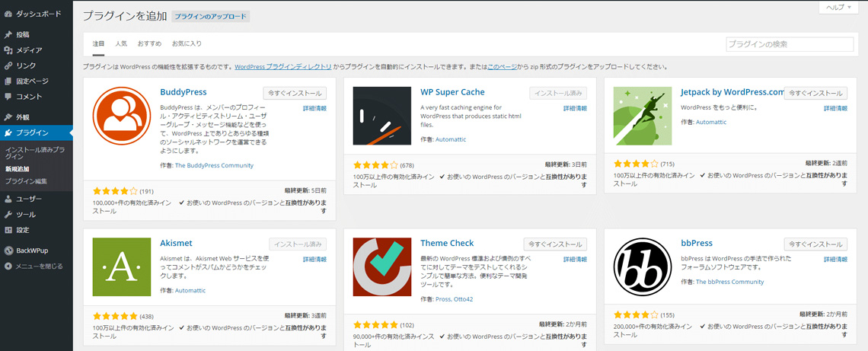The image size is (868, 351).
Task: Open the Akismet title link
Action: [x=176, y=243]
